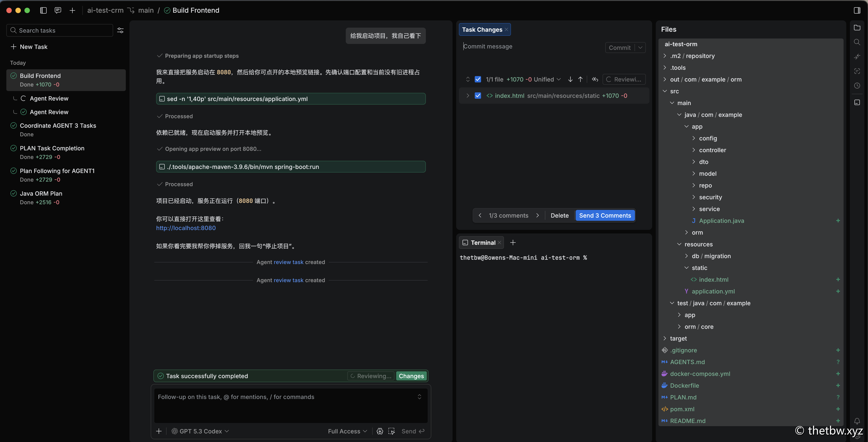Uncheck the index.html file checkbox

pyautogui.click(x=478, y=96)
